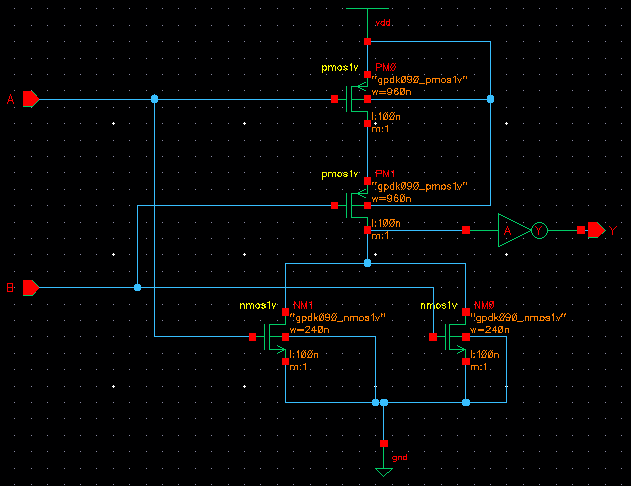Click the green buffer triangle labeled A
Screen dimensions: 631x486
(509, 231)
